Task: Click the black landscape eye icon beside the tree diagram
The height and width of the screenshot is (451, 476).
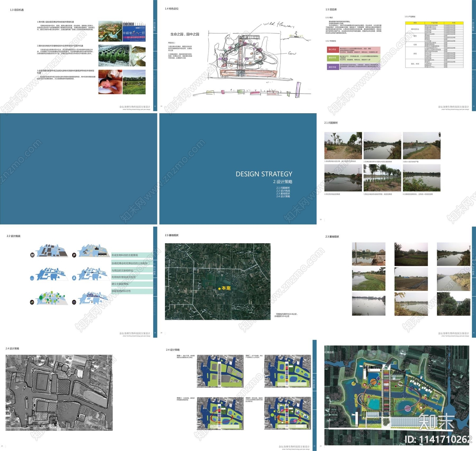Action: [32, 302]
